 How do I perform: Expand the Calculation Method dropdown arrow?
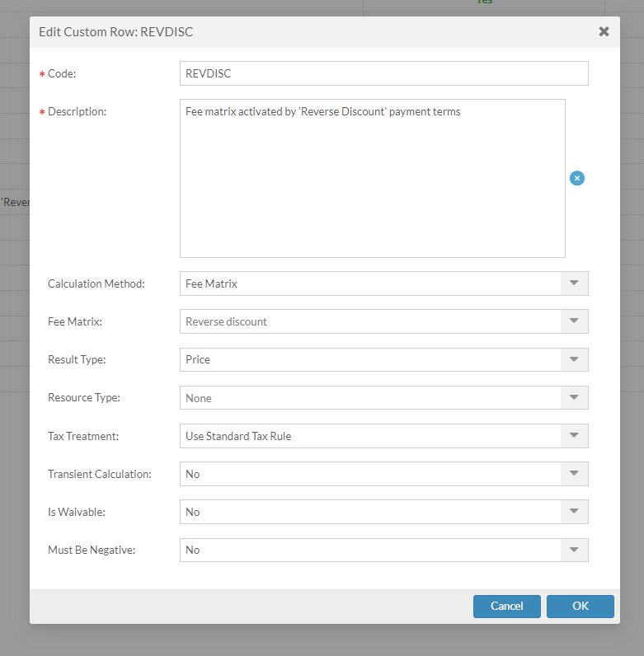click(x=574, y=283)
